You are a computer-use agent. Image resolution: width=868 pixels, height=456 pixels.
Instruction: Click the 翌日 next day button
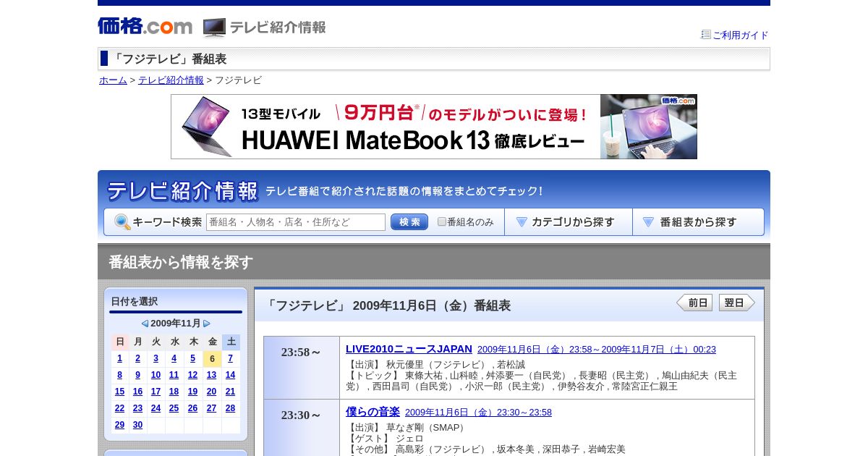point(737,303)
